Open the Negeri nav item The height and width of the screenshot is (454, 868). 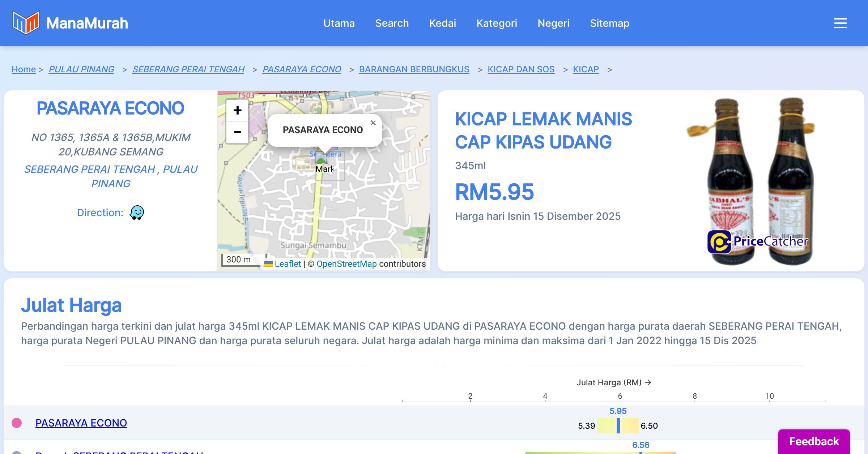pyautogui.click(x=553, y=23)
